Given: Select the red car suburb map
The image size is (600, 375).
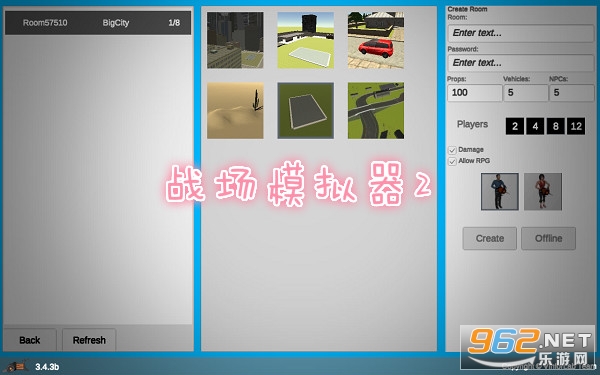Looking at the screenshot, I should coord(376,40).
